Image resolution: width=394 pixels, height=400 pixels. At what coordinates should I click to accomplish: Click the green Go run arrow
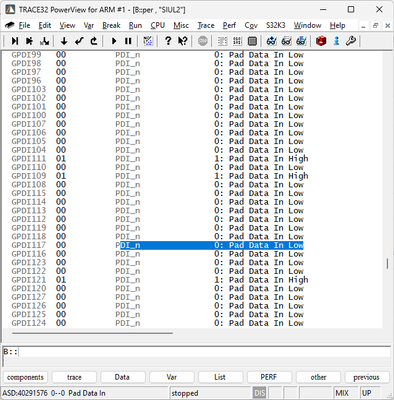pos(114,41)
